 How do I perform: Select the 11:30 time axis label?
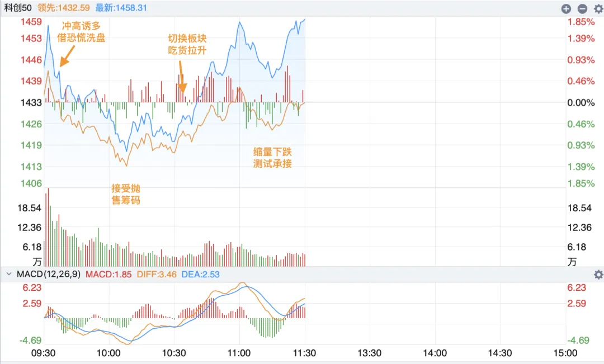(305, 353)
